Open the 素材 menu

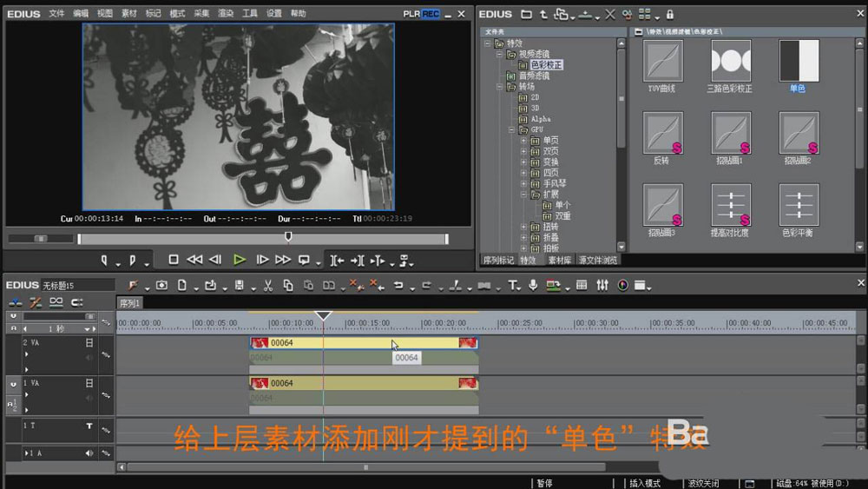(x=129, y=13)
